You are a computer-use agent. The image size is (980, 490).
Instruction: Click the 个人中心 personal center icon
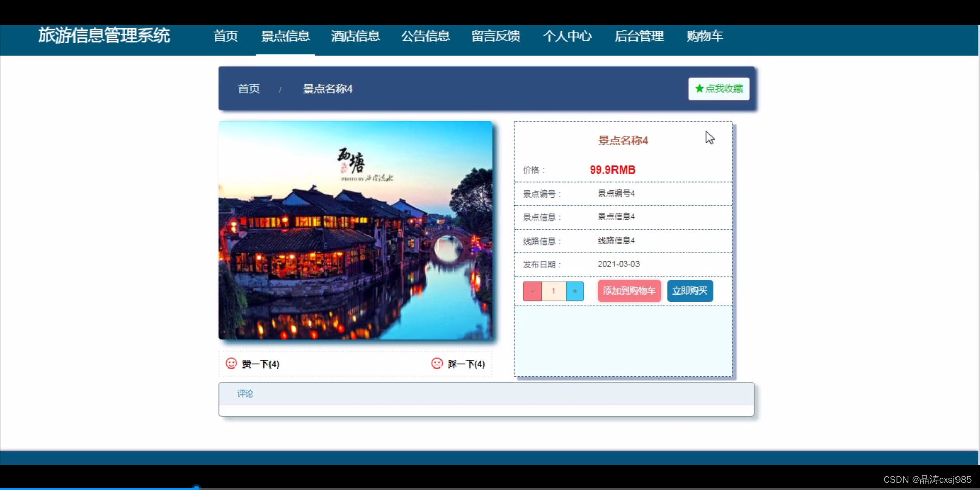[x=567, y=36]
